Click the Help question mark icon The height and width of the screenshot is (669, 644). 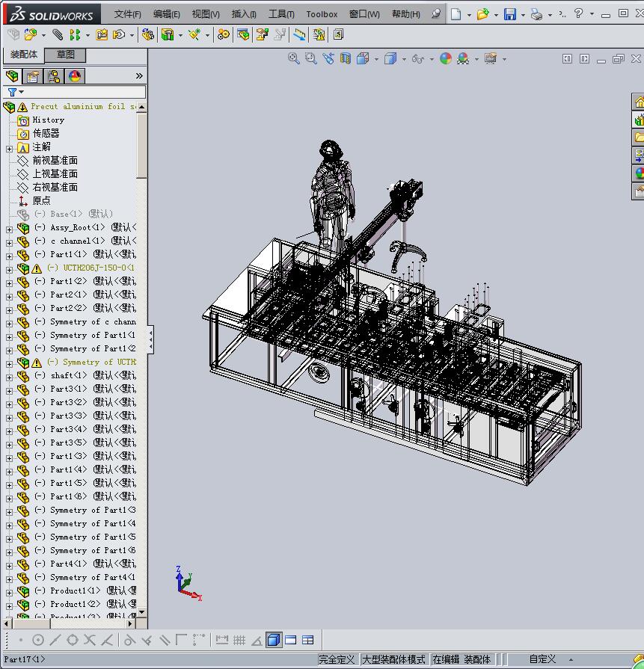[x=578, y=13]
